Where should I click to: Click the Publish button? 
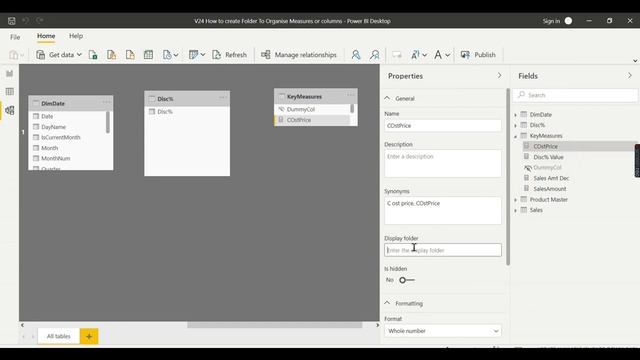pos(478,55)
